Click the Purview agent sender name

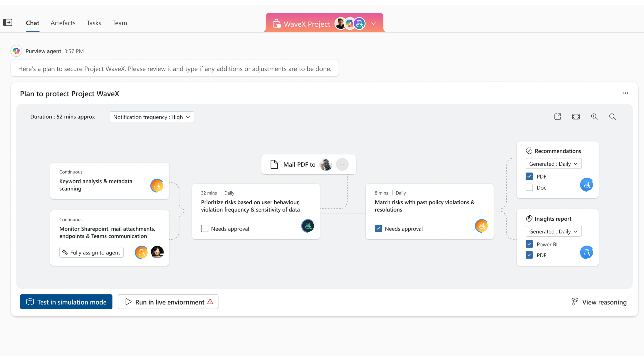click(43, 51)
